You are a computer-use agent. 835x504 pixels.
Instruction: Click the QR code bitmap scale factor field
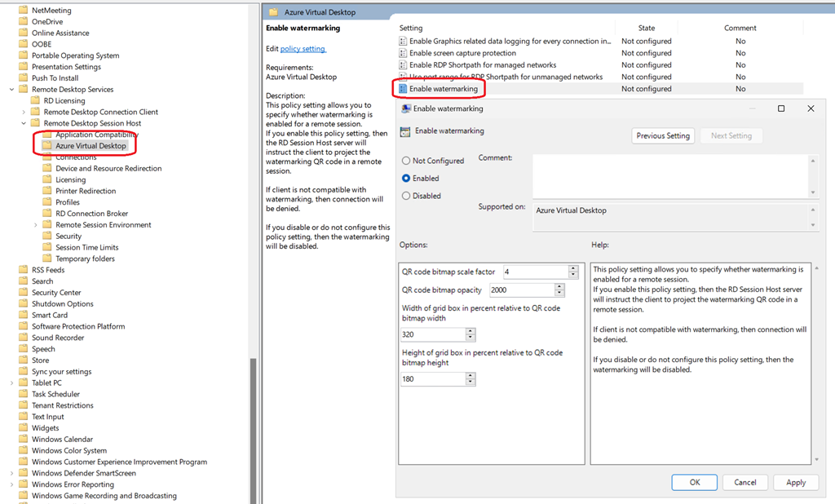(x=535, y=272)
